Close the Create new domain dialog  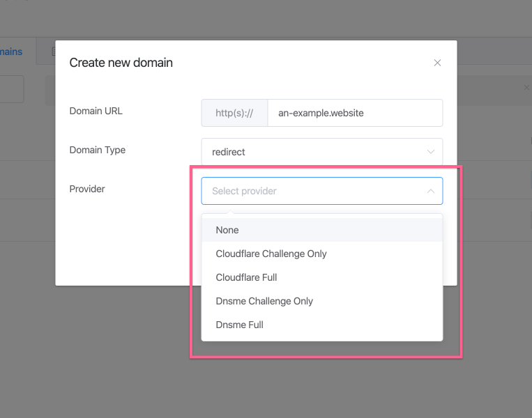coord(437,63)
